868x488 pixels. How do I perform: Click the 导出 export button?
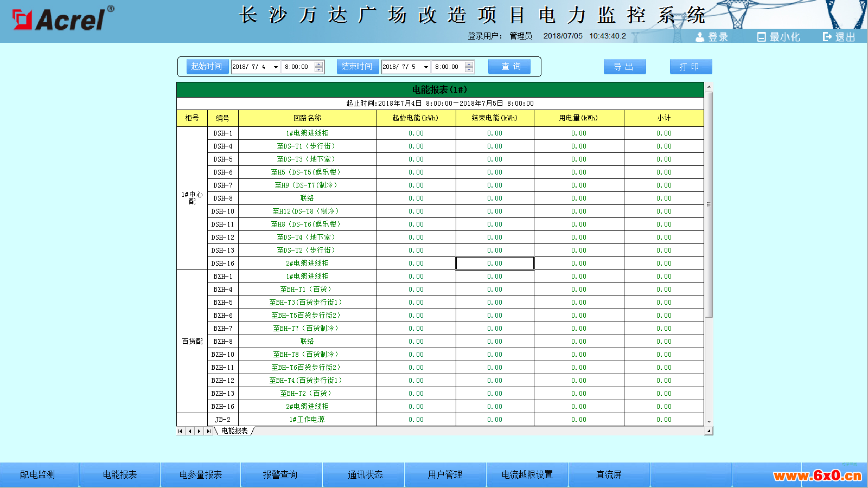click(x=624, y=67)
